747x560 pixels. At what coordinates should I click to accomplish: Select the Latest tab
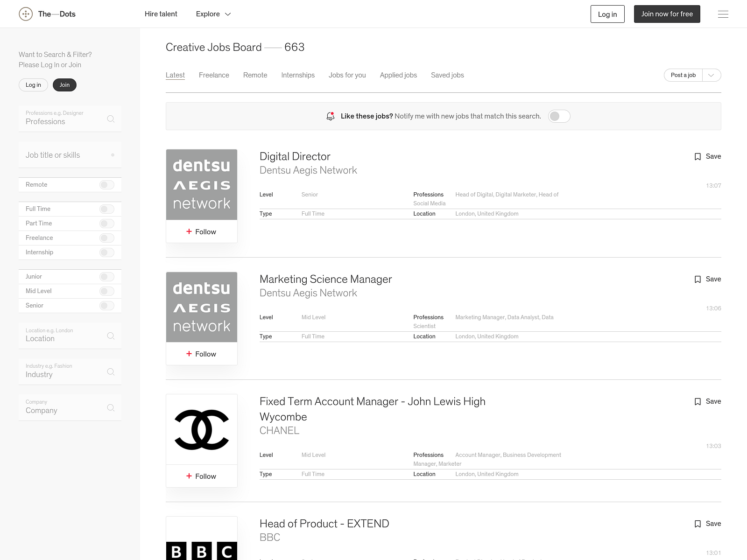coord(175,75)
